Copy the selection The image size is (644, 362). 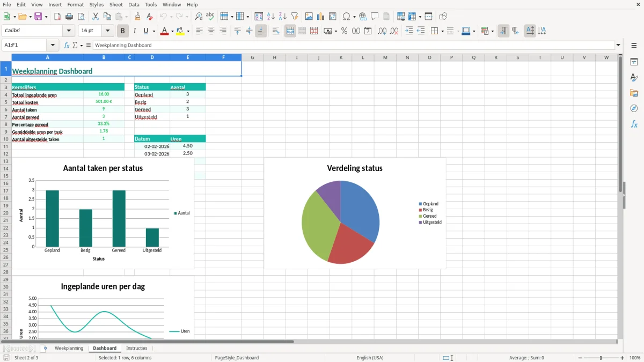tap(107, 17)
